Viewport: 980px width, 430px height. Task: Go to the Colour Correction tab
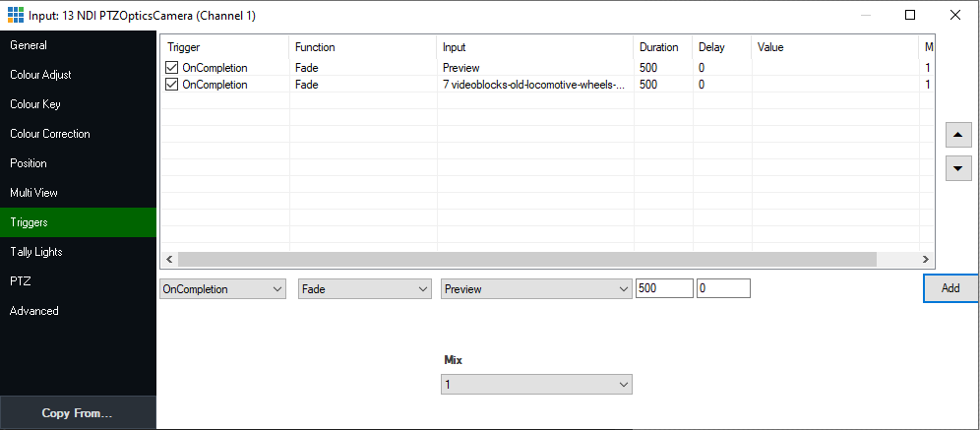(x=78, y=134)
